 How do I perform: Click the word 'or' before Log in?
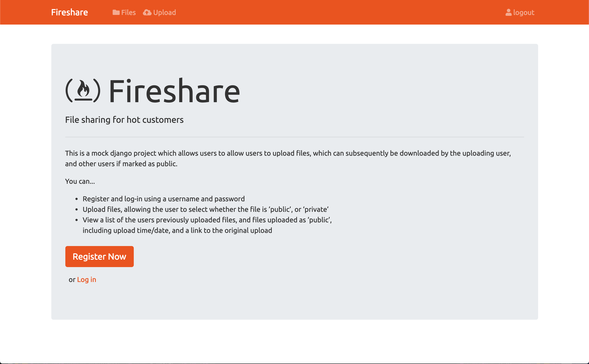(72, 280)
